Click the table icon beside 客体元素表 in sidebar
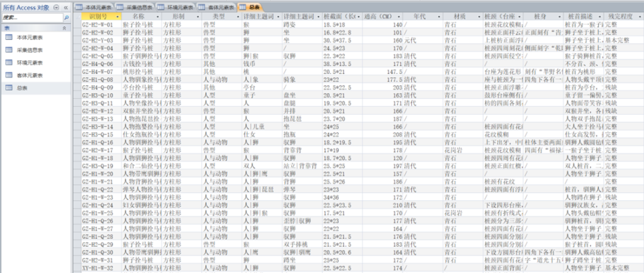Viewport: 644px width, 273px height. pos(10,75)
